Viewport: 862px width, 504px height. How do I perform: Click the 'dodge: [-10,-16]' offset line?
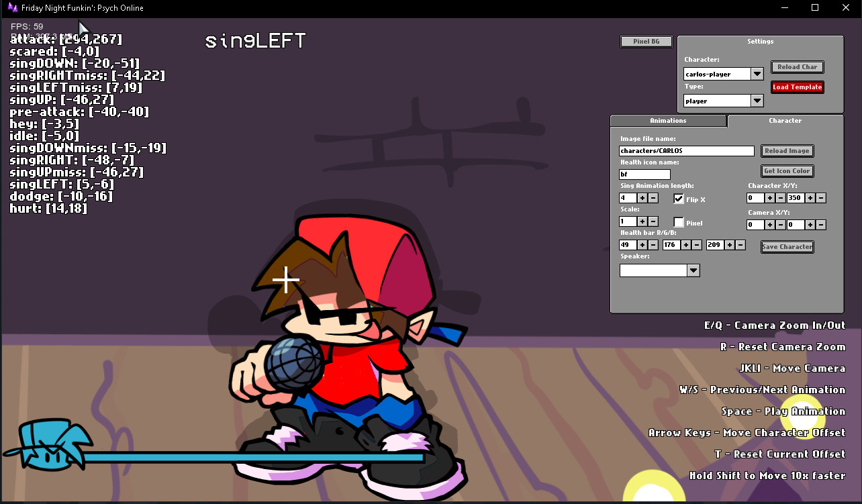pyautogui.click(x=61, y=196)
